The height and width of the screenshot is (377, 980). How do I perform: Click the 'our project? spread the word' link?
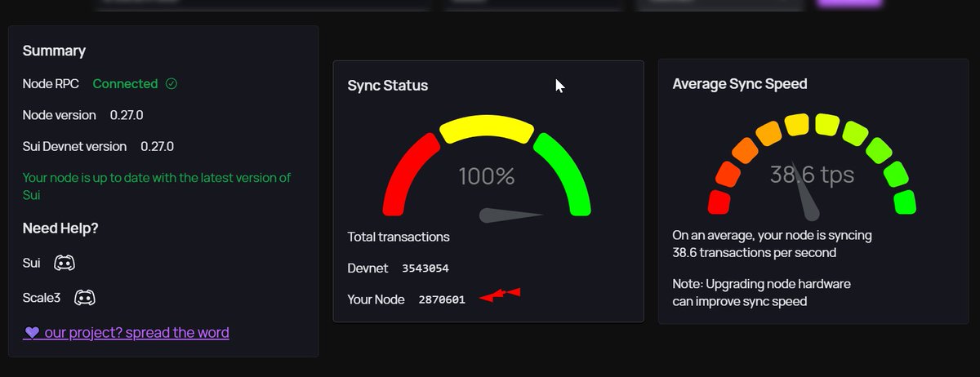pyautogui.click(x=127, y=332)
